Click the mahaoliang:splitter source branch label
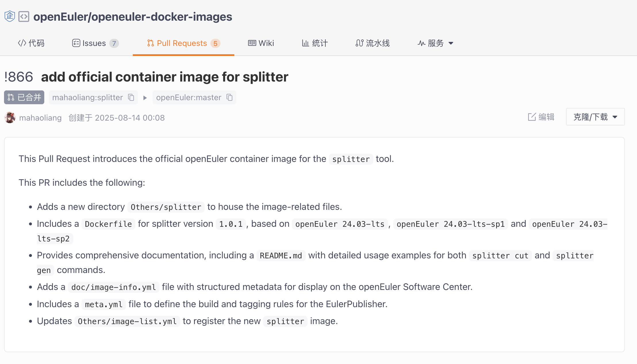This screenshot has width=637, height=364. click(x=88, y=98)
